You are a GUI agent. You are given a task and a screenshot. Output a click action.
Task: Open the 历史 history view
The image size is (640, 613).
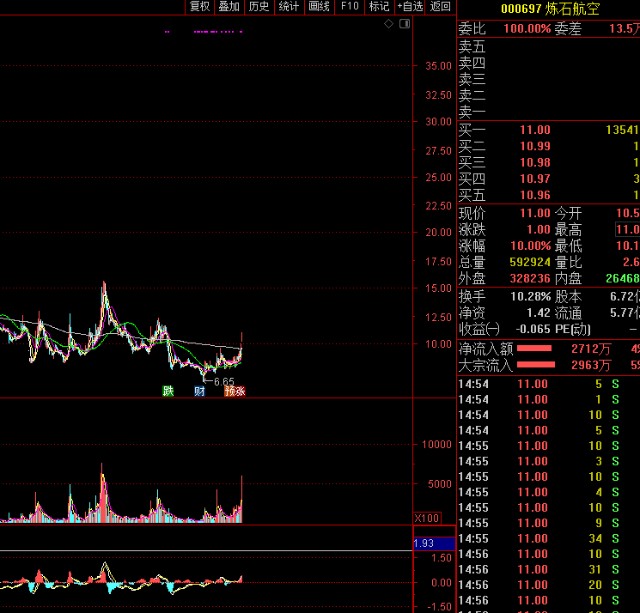pyautogui.click(x=259, y=6)
